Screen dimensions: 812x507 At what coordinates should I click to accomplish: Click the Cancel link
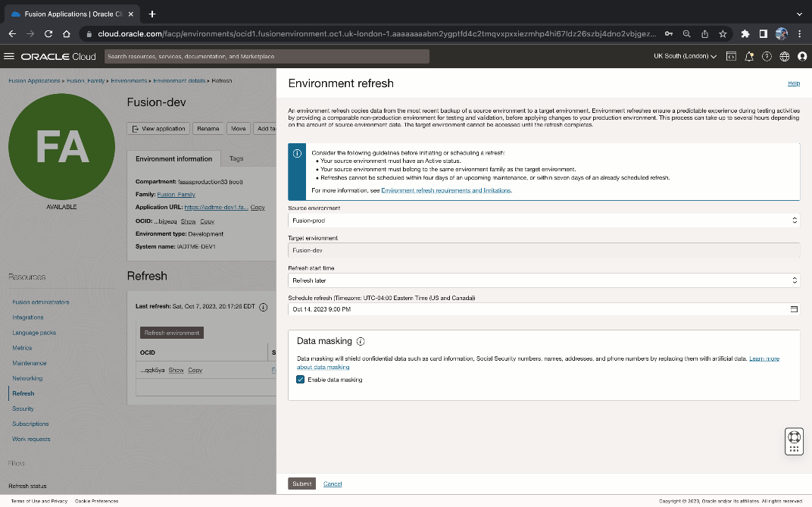click(x=333, y=484)
